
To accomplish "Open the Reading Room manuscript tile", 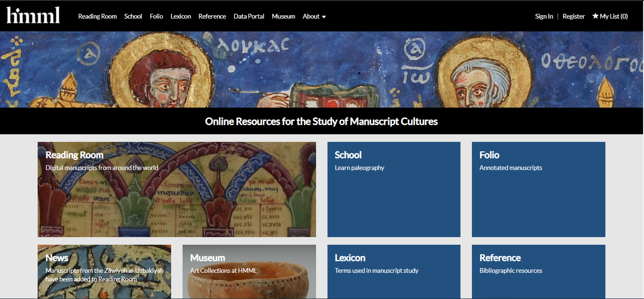I will coord(177,189).
